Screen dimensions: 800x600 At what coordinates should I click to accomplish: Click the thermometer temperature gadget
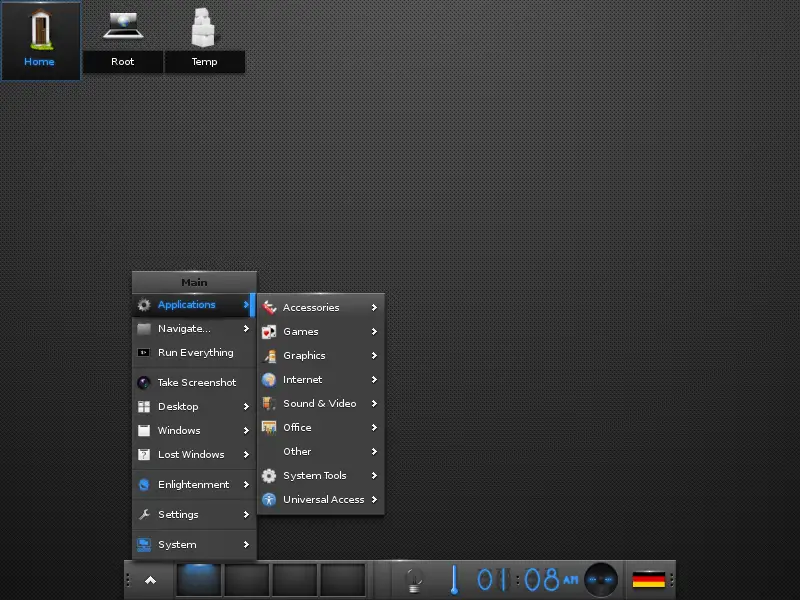click(454, 580)
